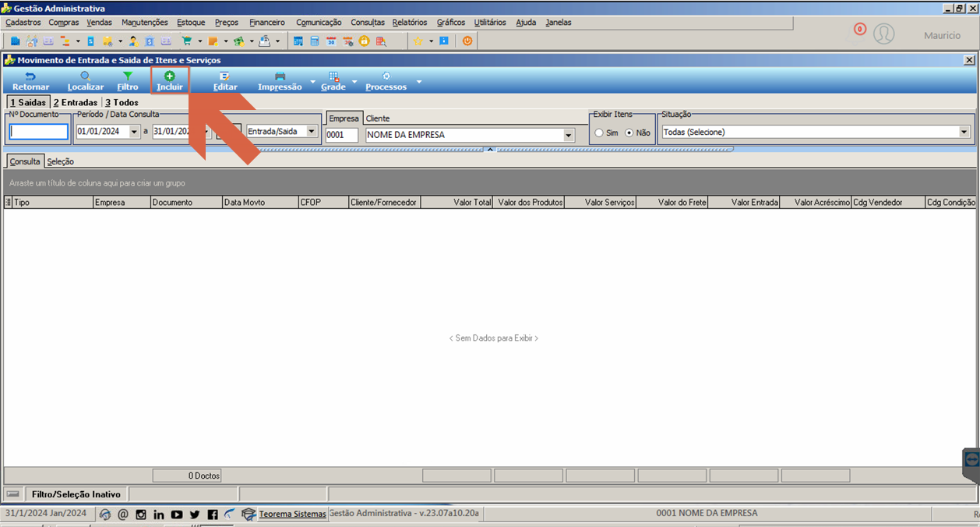Image resolution: width=980 pixels, height=527 pixels.
Task: Sort by the Valor Total column header
Action: pyautogui.click(x=457, y=202)
